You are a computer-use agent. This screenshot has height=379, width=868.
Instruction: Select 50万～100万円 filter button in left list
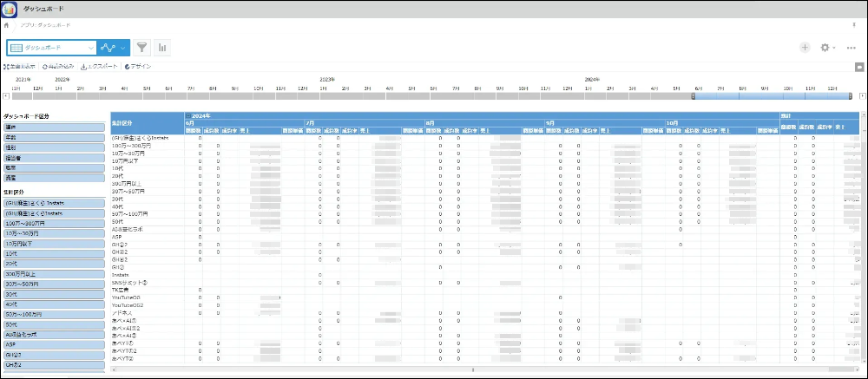tap(54, 314)
